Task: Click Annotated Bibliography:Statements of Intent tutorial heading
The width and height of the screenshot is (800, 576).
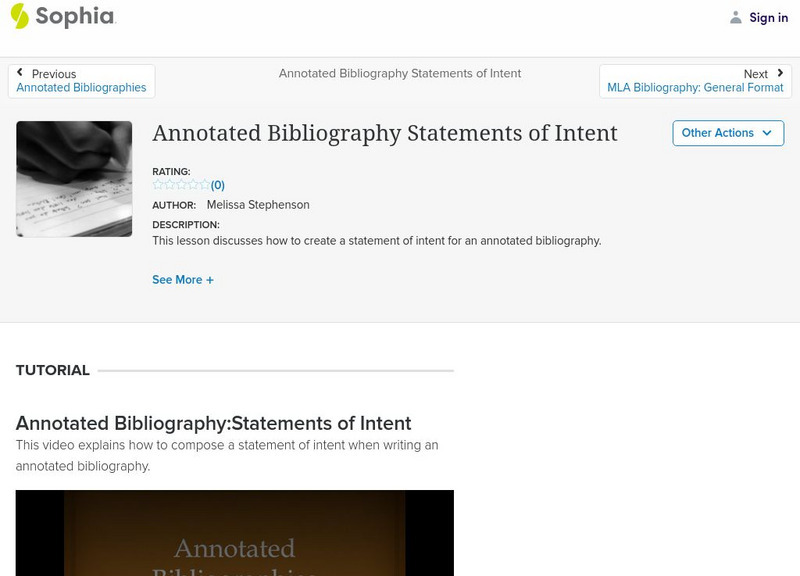Action: pos(213,423)
